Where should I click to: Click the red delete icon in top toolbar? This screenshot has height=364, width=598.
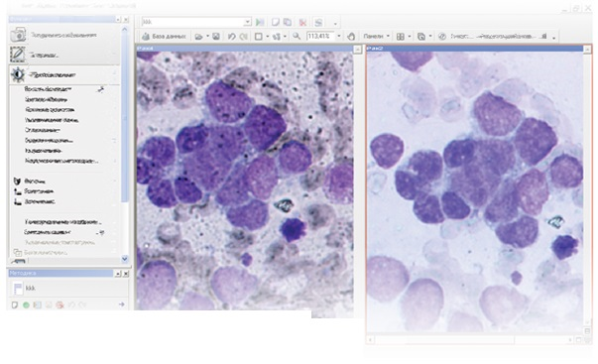(302, 22)
